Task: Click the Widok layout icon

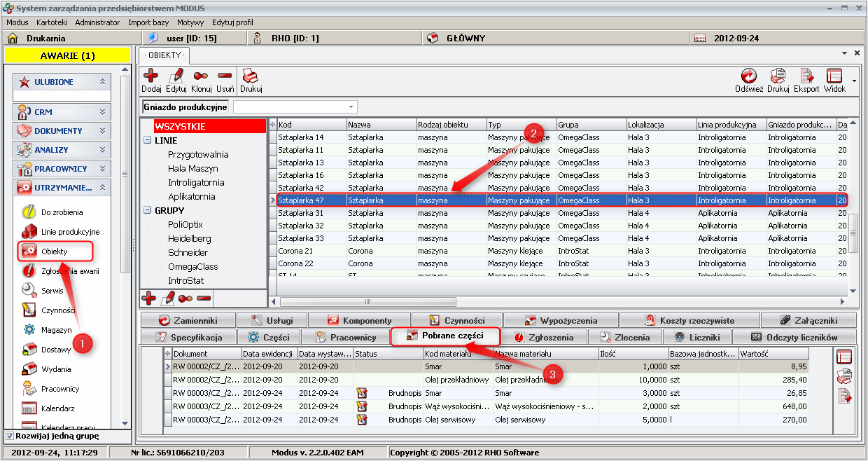Action: click(834, 76)
